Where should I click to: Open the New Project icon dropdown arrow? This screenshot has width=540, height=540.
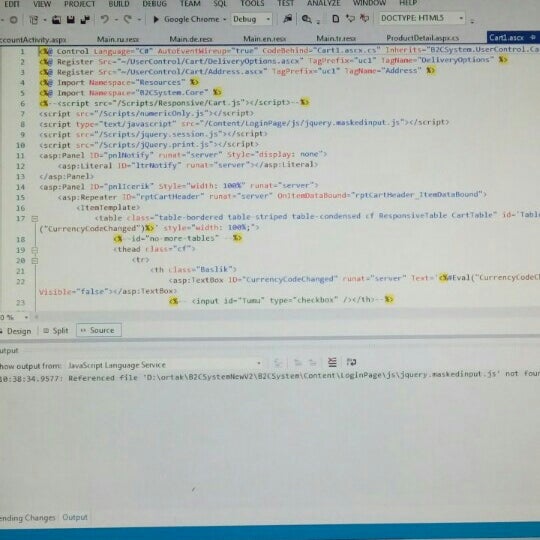pos(44,20)
